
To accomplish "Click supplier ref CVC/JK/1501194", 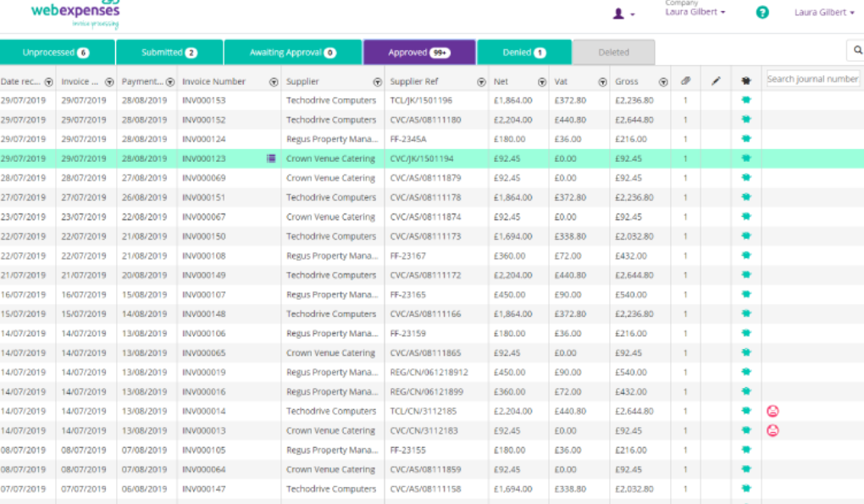I will (422, 158).
